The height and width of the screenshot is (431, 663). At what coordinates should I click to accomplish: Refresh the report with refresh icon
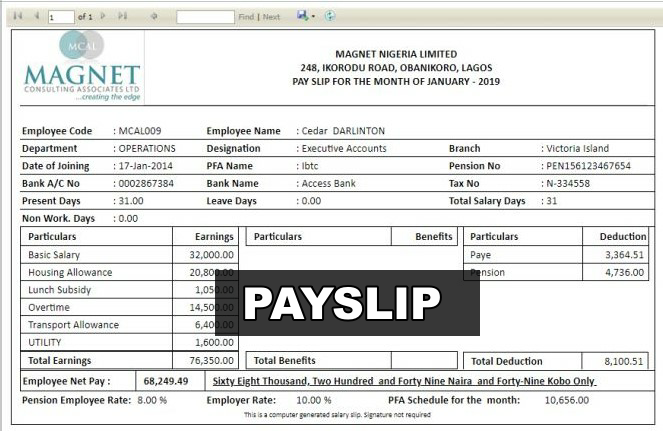pos(330,16)
